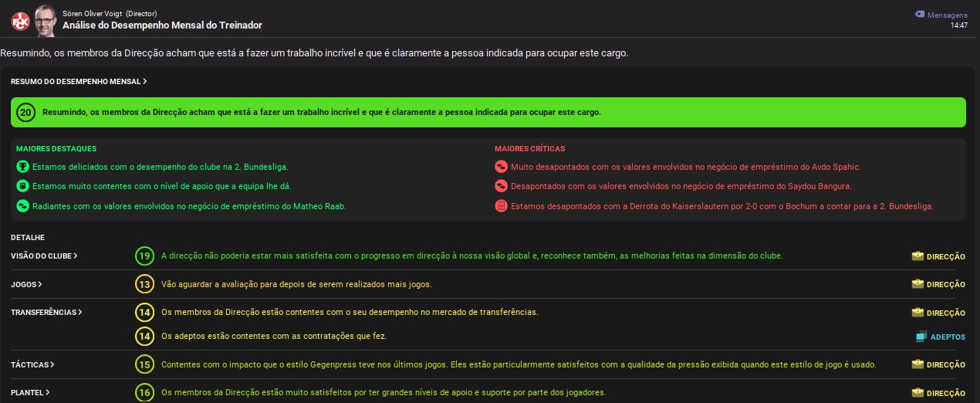
Task: Click transfer icon beside Matheo Raab highlight
Action: 22,206
